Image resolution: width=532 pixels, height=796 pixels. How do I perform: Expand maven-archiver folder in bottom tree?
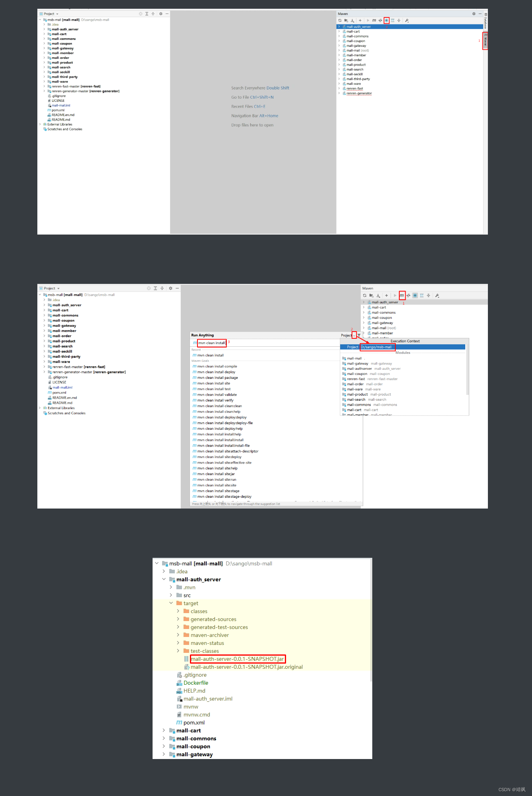coord(178,635)
